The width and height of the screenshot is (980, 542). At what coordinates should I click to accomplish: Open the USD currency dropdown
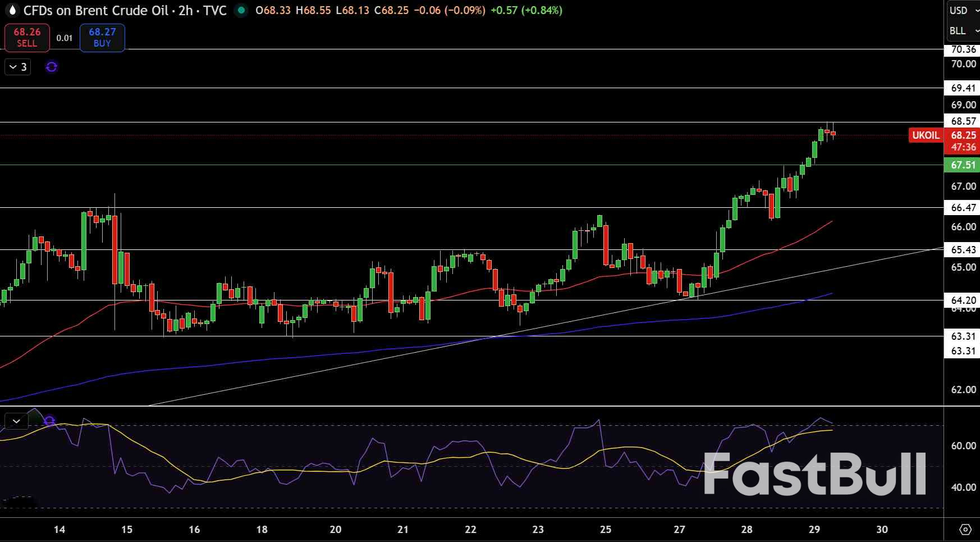tap(962, 11)
